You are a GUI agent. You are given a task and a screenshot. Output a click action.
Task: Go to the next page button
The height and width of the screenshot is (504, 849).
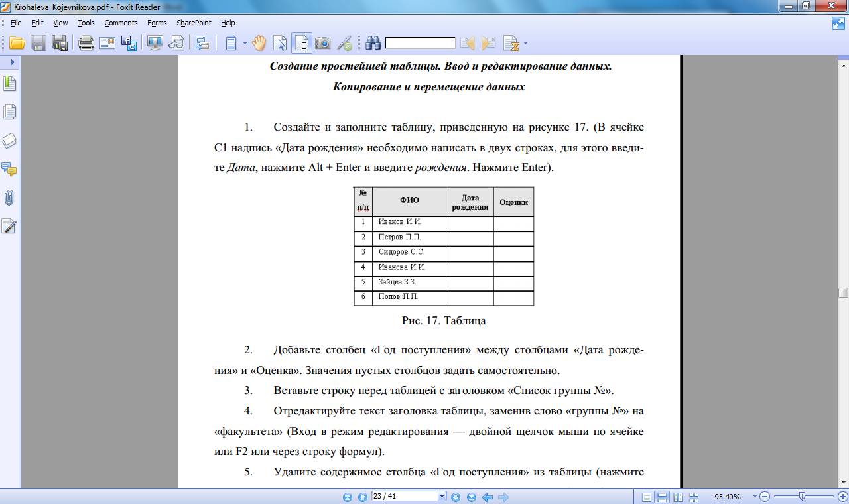[456, 497]
